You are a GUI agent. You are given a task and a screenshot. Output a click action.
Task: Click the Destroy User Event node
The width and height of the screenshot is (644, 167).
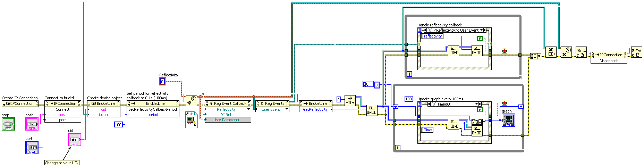click(566, 52)
